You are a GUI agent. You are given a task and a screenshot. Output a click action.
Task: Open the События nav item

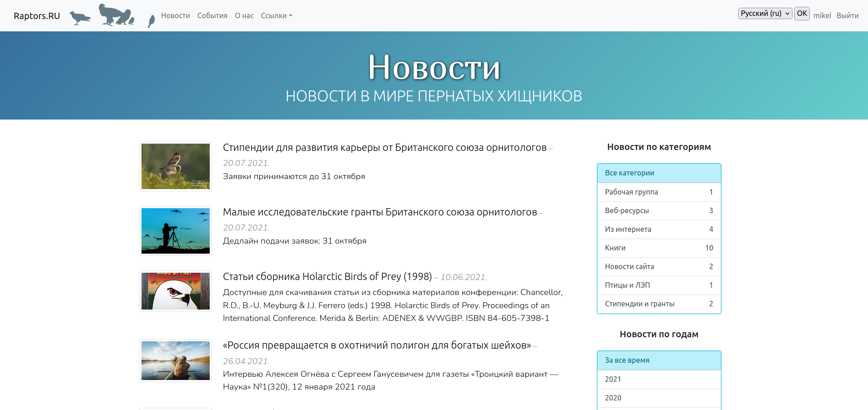[212, 15]
